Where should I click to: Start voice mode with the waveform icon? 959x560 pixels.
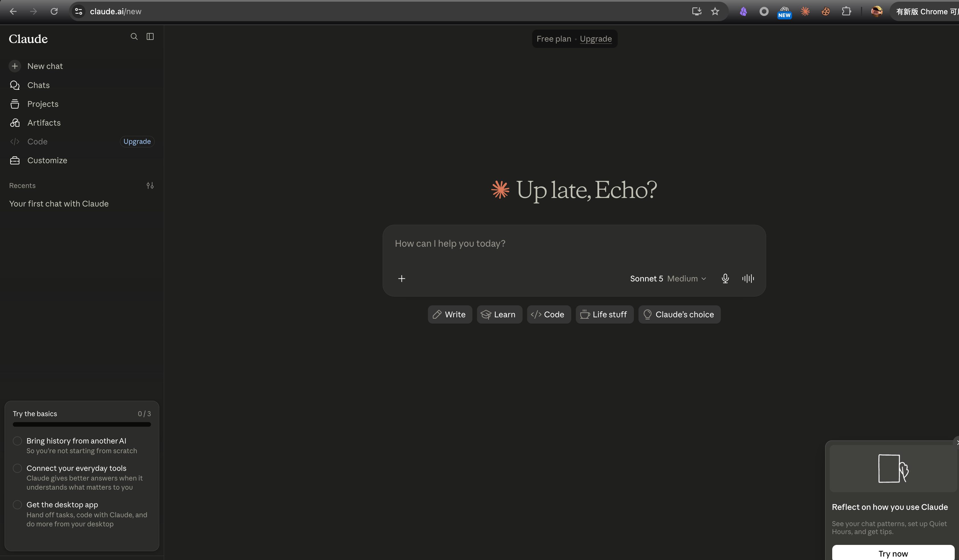point(748,279)
